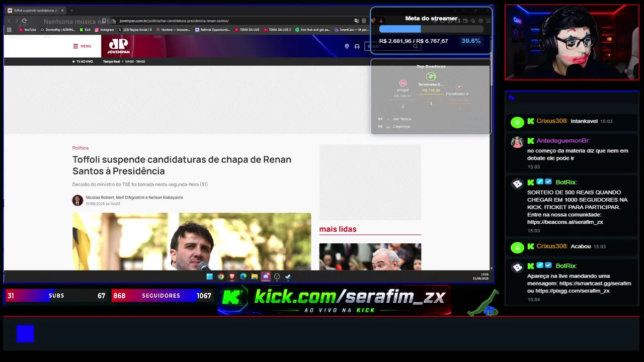Click the streamer webcam feed
The width and height of the screenshot is (644, 362).
coord(572,42)
